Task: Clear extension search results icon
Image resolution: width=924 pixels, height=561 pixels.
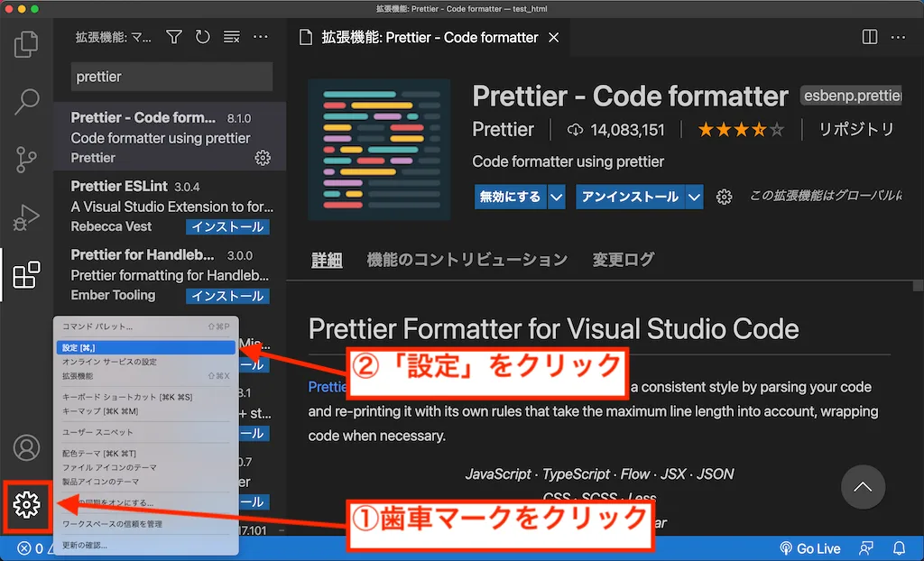Action: [x=232, y=37]
